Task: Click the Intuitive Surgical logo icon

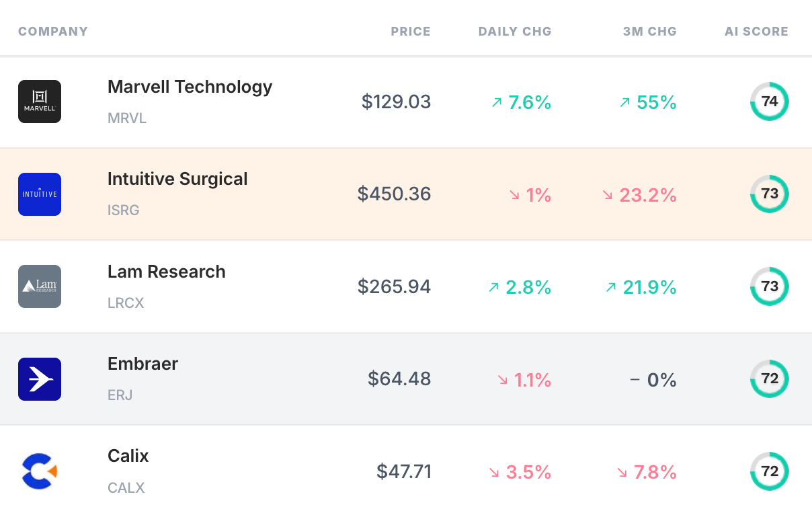Action: [40, 194]
